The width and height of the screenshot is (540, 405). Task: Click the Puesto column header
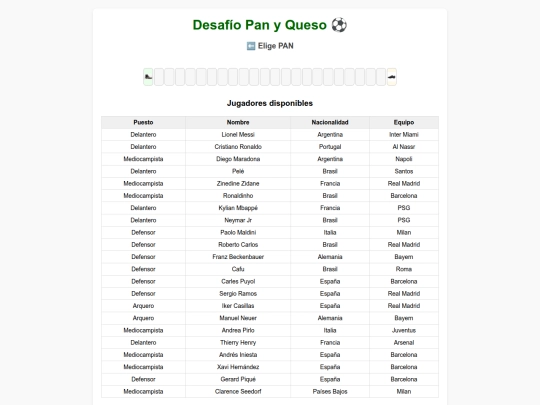[x=143, y=122]
